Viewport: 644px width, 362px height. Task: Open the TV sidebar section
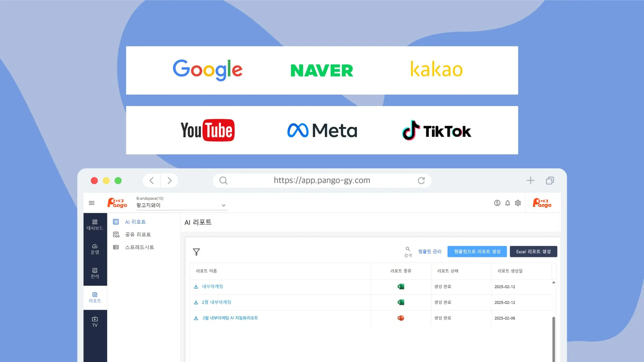[x=95, y=322]
